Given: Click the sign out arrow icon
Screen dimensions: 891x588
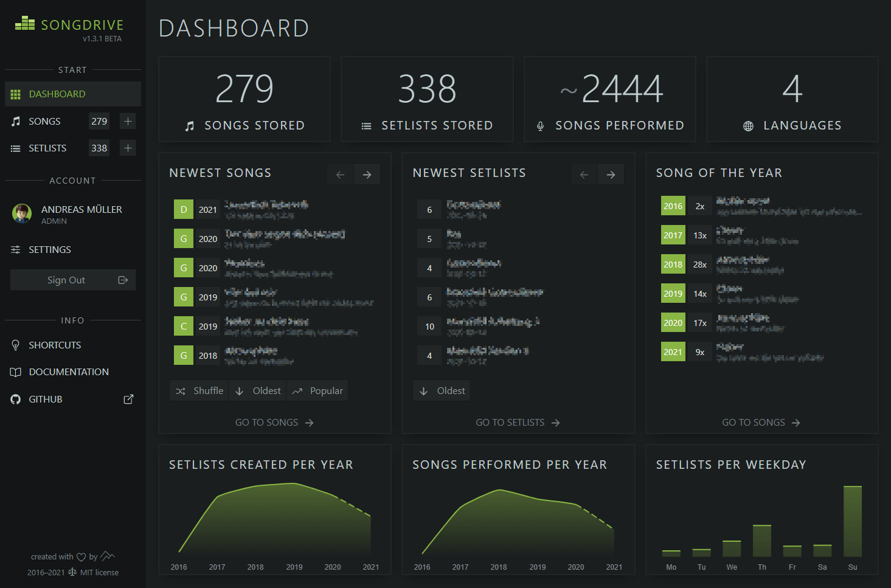Looking at the screenshot, I should pos(123,280).
